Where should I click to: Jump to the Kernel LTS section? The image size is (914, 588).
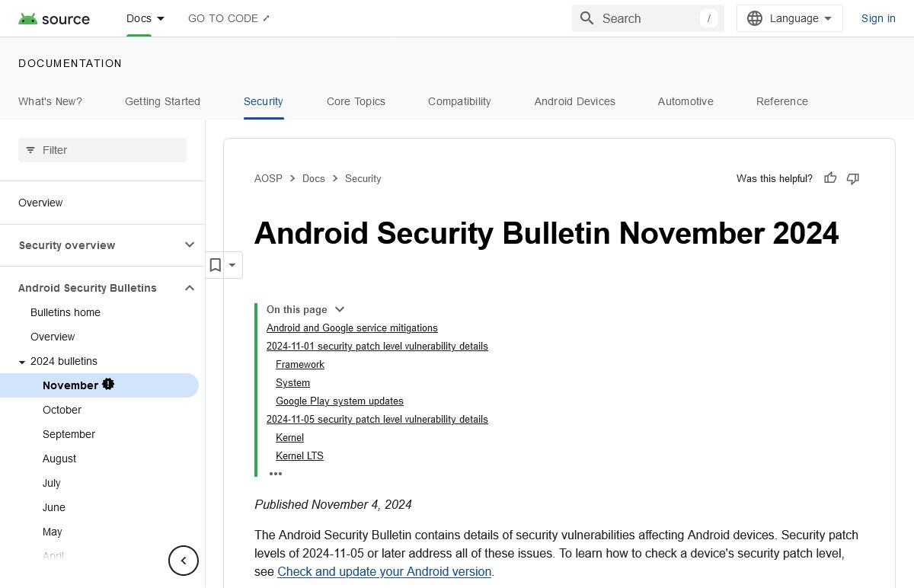299,455
